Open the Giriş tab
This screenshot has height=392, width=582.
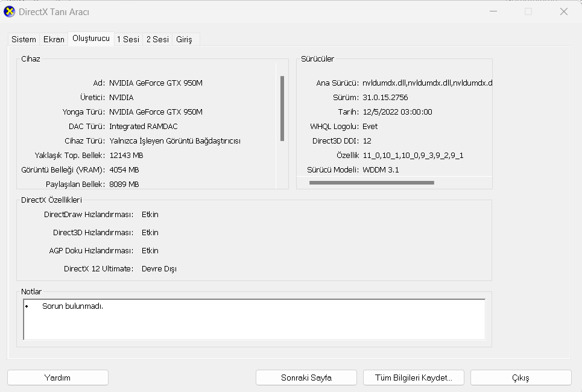[x=184, y=39]
